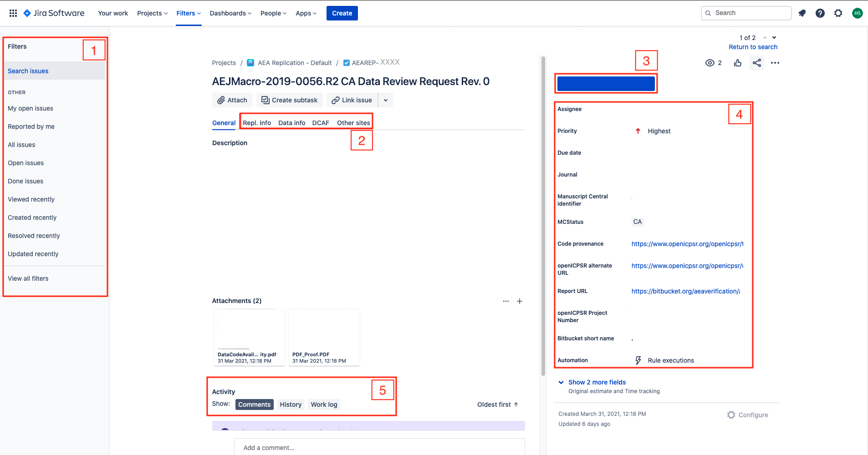The height and width of the screenshot is (455, 868).
Task: Open the Dashboards dropdown menu
Action: pos(230,13)
